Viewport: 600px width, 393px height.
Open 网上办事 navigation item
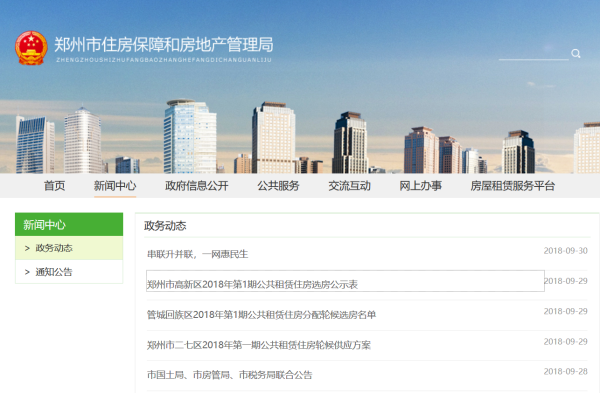pos(421,186)
